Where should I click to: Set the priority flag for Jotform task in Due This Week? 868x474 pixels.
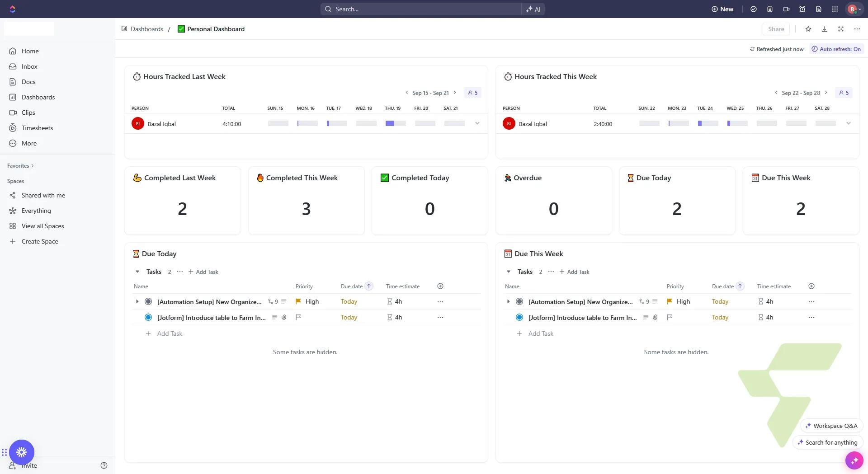(670, 317)
